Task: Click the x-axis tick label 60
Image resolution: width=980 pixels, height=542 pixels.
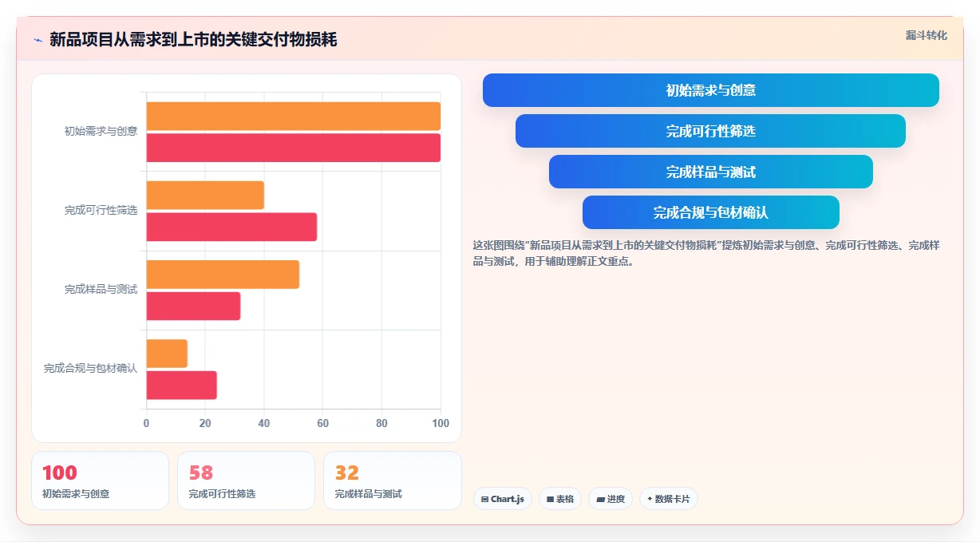Action: (322, 423)
